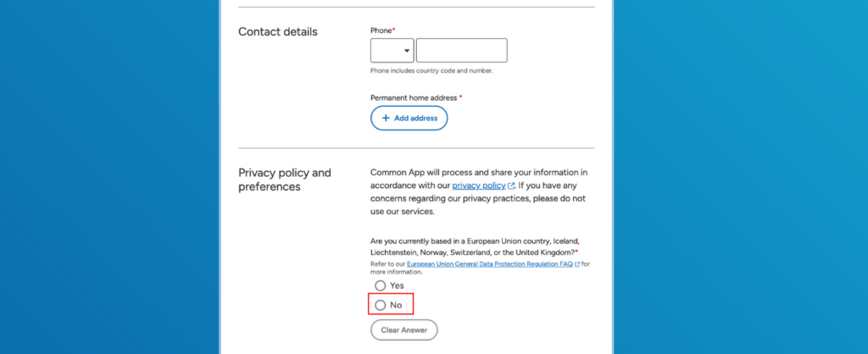868x354 pixels.
Task: Click the phone number input field
Action: tap(461, 51)
